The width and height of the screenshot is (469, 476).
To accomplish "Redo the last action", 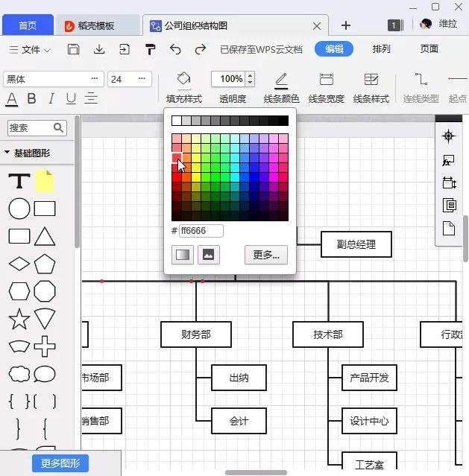I will click(x=201, y=49).
